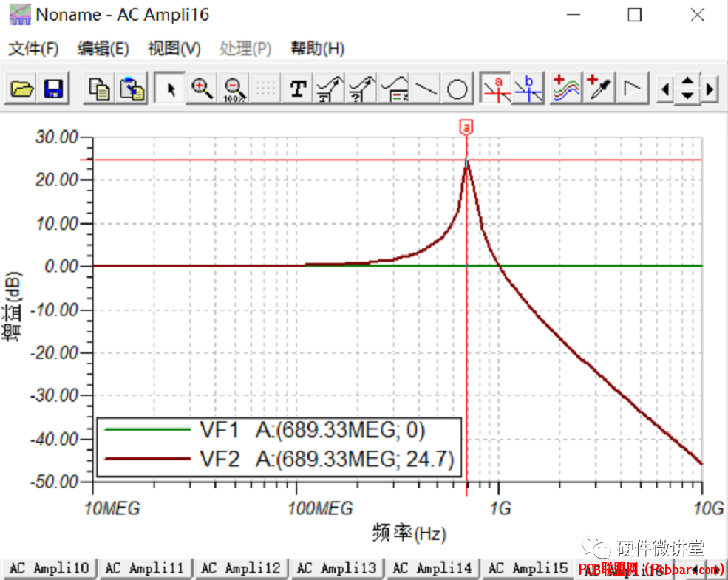Click the auto label curve tool
Image resolution: width=728 pixels, height=580 pixels.
(x=330, y=88)
